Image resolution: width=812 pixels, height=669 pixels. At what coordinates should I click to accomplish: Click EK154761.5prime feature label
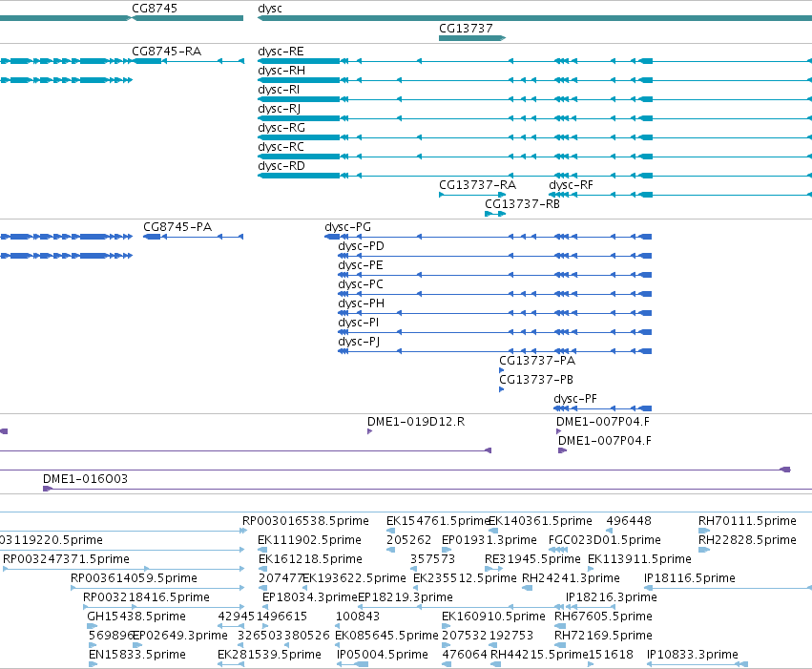pyautogui.click(x=438, y=521)
